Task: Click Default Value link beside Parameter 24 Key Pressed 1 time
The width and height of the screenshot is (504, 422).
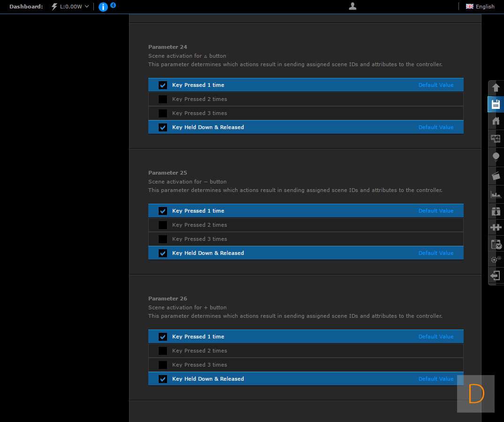Action: [x=435, y=85]
